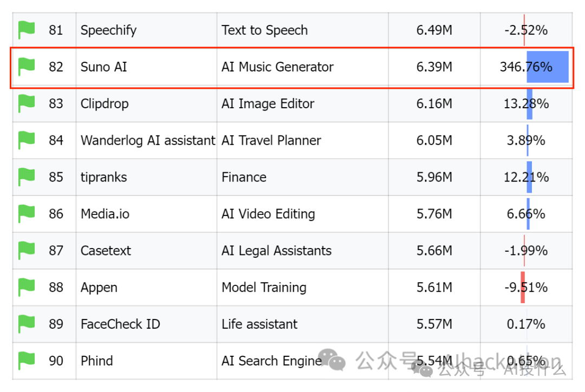Click the green flag for Media.io row
Image resolution: width=585 pixels, height=392 pixels.
(27, 214)
